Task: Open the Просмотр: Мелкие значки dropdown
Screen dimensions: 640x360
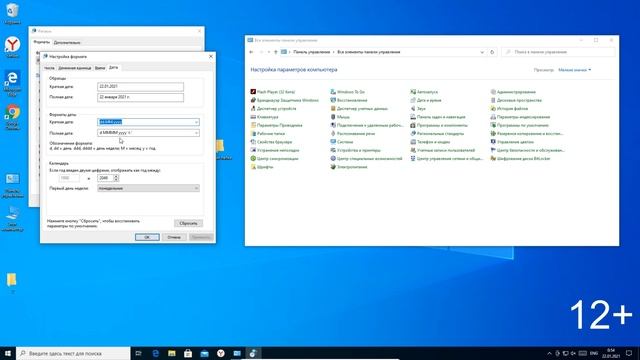Action: [x=574, y=70]
